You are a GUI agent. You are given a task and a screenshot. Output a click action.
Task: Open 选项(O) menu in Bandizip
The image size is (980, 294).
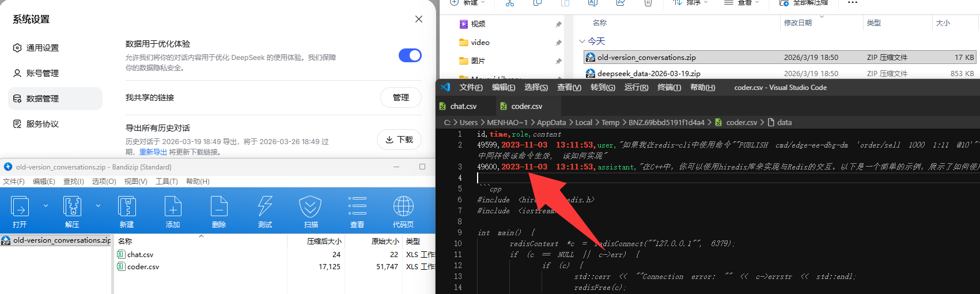(x=104, y=182)
